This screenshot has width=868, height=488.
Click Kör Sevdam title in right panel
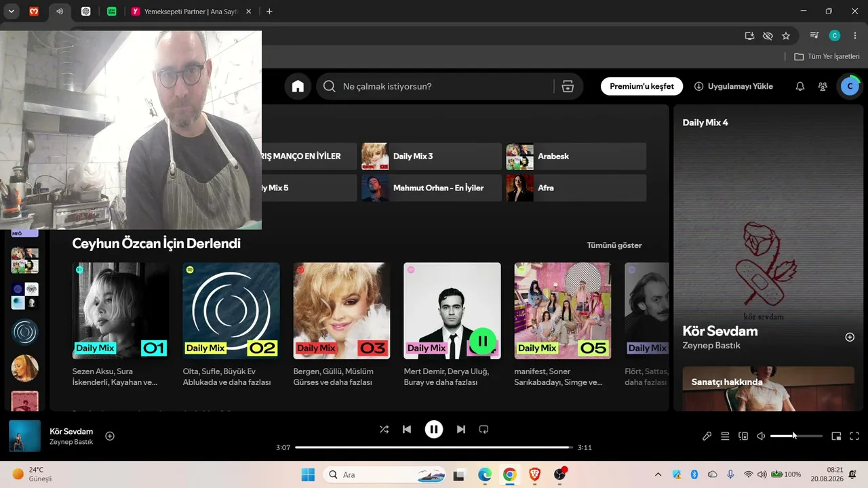tap(720, 331)
